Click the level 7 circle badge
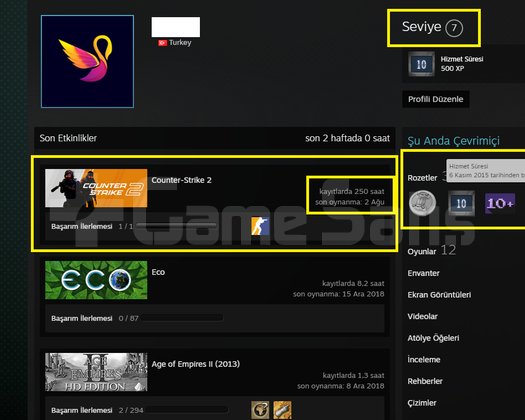Image resolution: width=525 pixels, height=420 pixels. coord(454,28)
